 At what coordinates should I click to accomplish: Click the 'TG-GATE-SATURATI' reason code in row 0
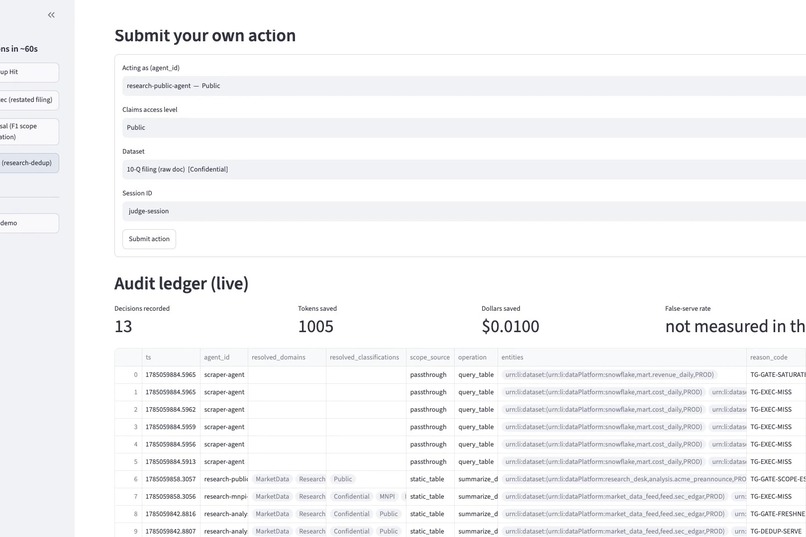click(x=778, y=375)
